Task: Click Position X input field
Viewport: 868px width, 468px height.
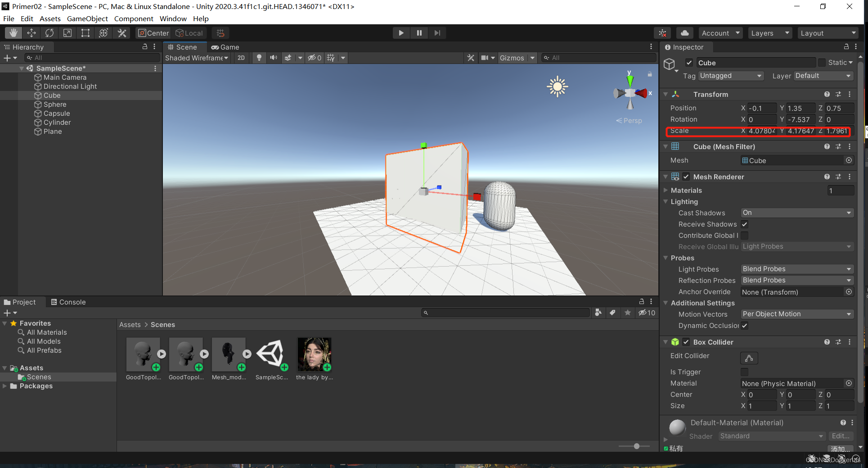Action: click(x=762, y=108)
